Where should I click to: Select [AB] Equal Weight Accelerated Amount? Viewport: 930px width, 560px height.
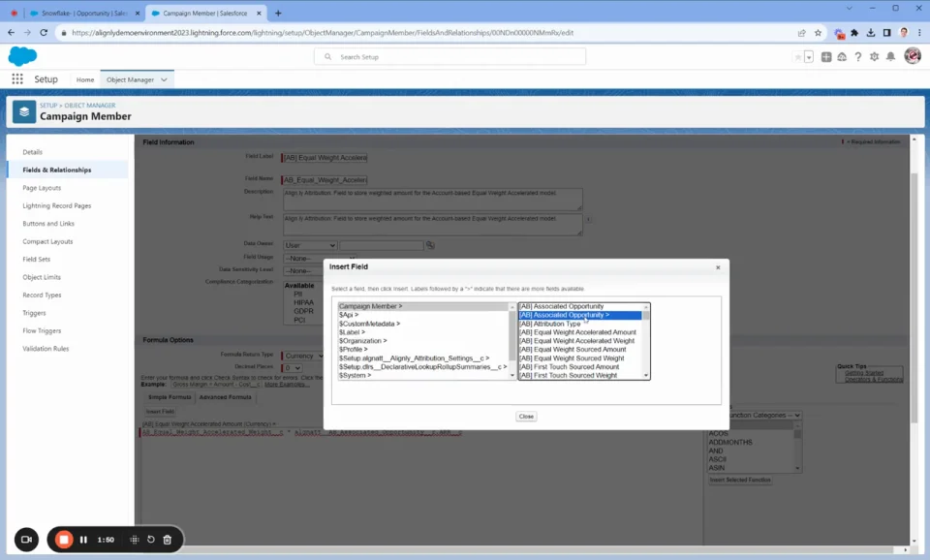click(x=580, y=332)
